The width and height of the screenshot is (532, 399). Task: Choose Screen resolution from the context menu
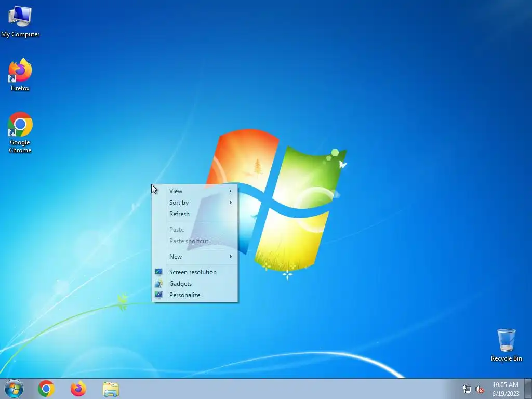(x=195, y=272)
